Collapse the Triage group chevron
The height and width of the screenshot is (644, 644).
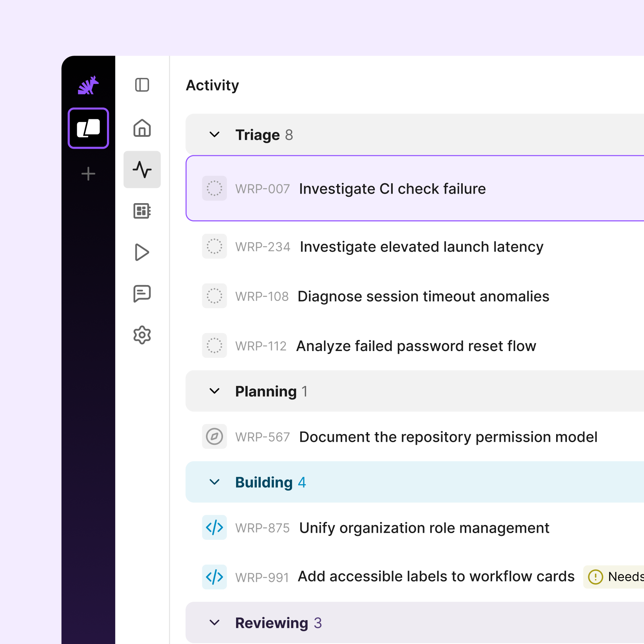214,135
